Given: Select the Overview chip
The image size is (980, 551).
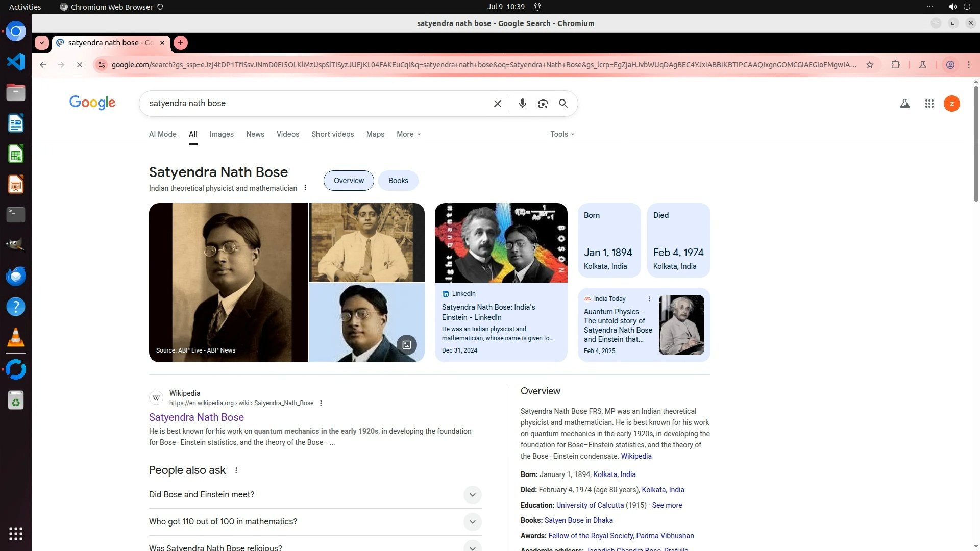Looking at the screenshot, I should 349,181.
